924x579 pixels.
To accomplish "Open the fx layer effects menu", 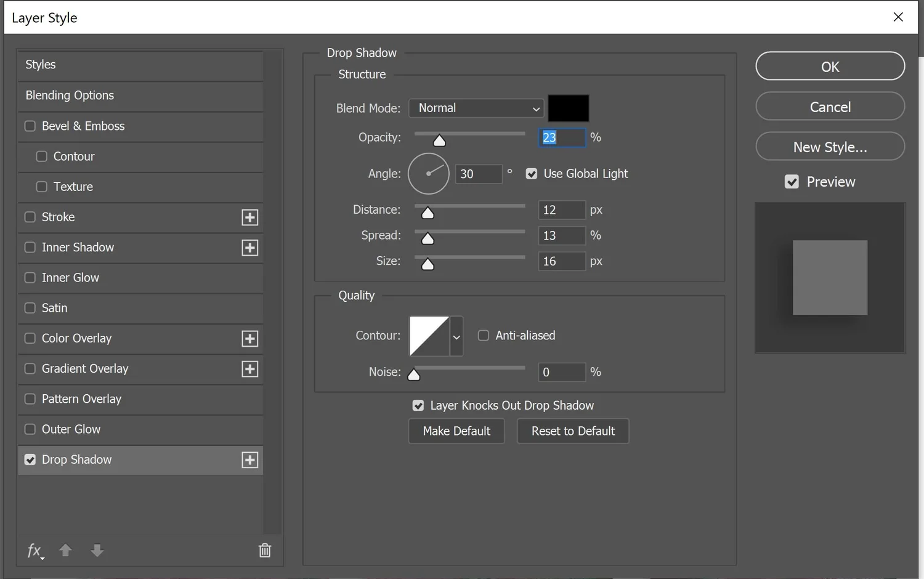I will [35, 551].
